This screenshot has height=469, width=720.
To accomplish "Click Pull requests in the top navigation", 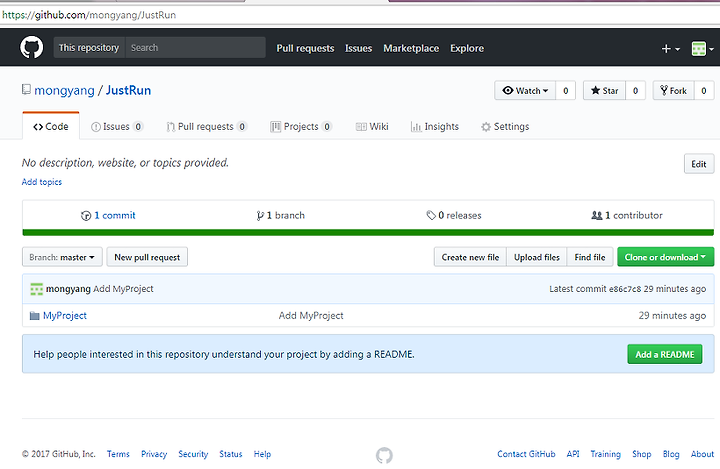I will point(305,48).
